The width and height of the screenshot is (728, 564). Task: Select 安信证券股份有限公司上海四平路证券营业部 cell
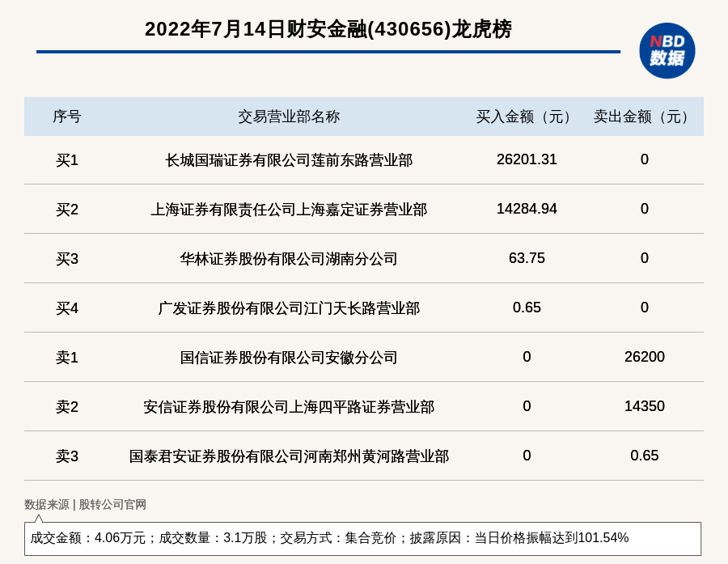coord(289,407)
